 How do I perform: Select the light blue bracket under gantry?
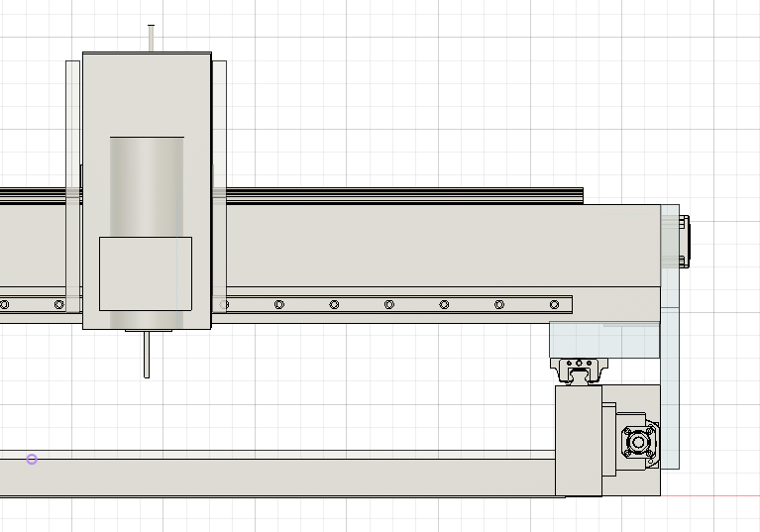[604, 340]
